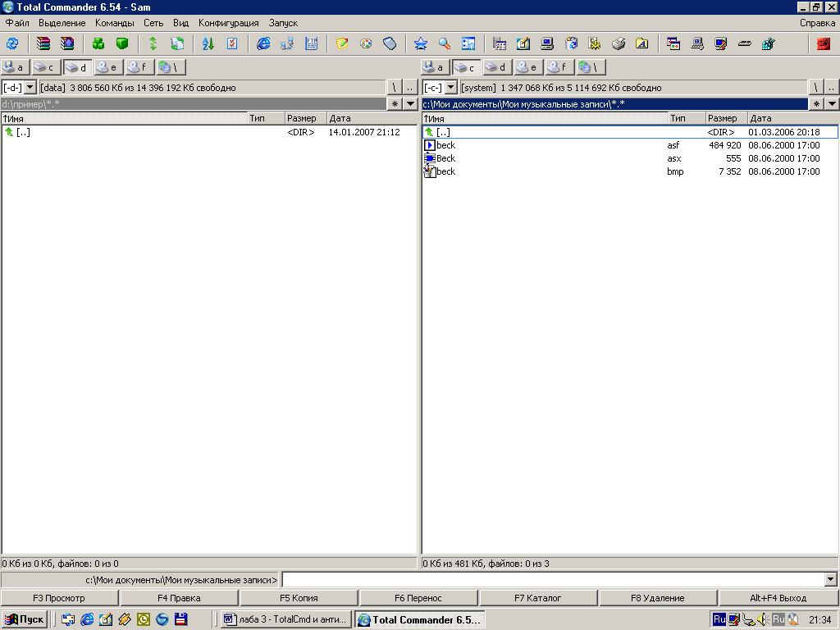Open network neighborhood in left panel

[x=171, y=67]
